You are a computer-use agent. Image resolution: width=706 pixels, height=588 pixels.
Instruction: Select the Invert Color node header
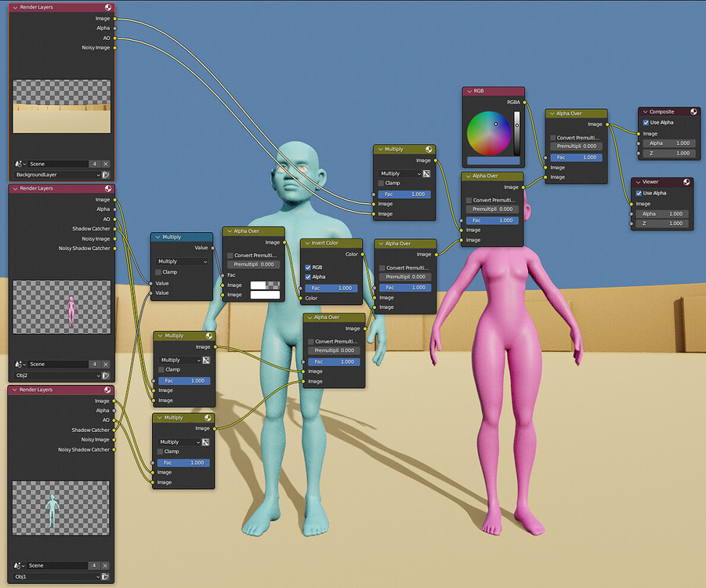click(331, 243)
